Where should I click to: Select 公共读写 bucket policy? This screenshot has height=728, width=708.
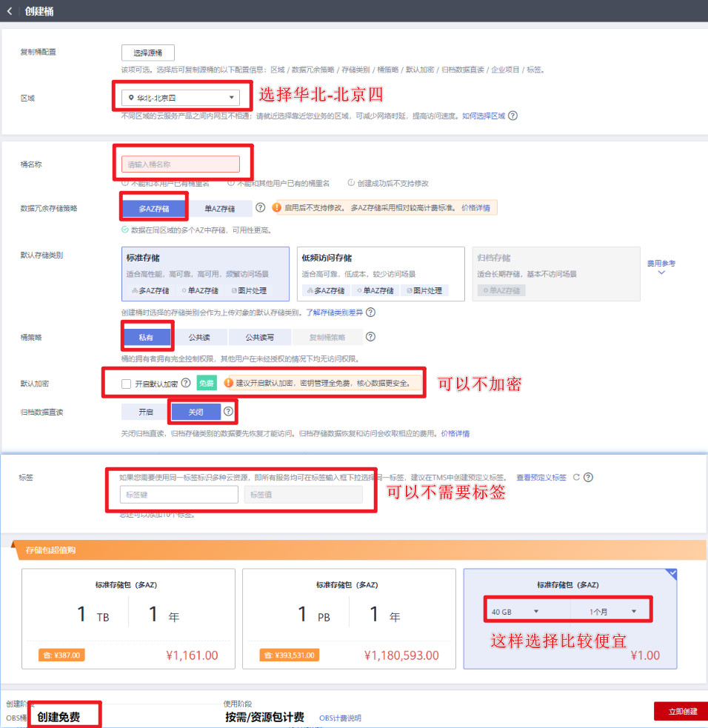259,337
